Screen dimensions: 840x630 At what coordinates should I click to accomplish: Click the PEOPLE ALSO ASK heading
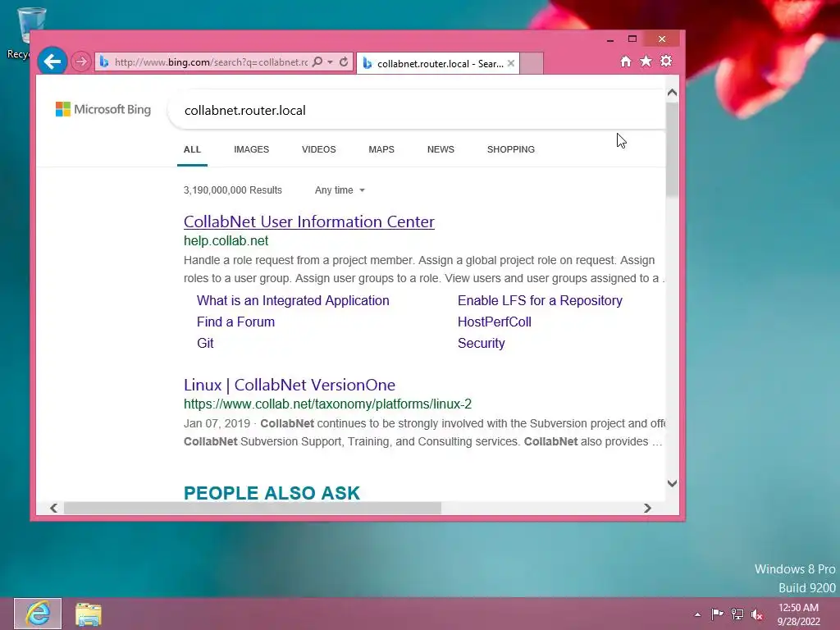click(272, 493)
